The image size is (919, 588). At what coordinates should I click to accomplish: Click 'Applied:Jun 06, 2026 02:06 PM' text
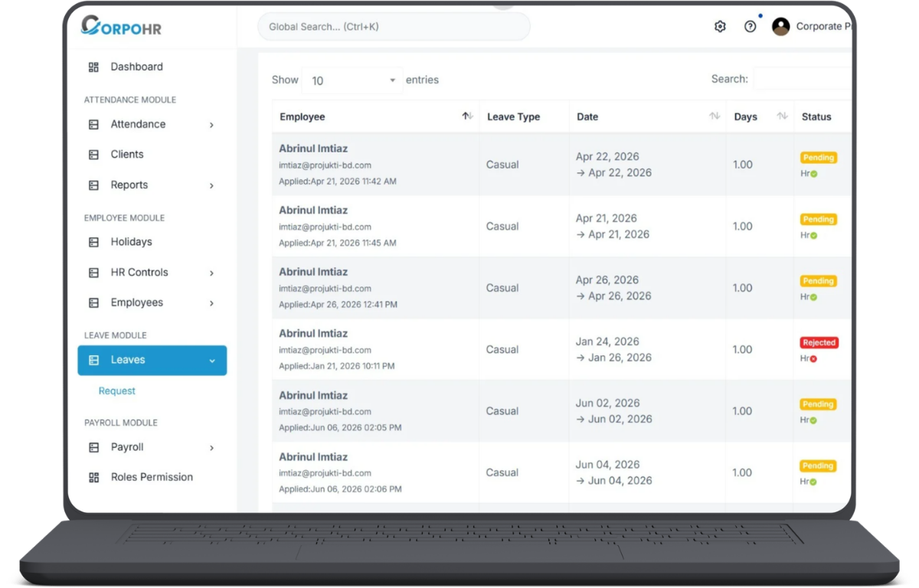tap(340, 489)
